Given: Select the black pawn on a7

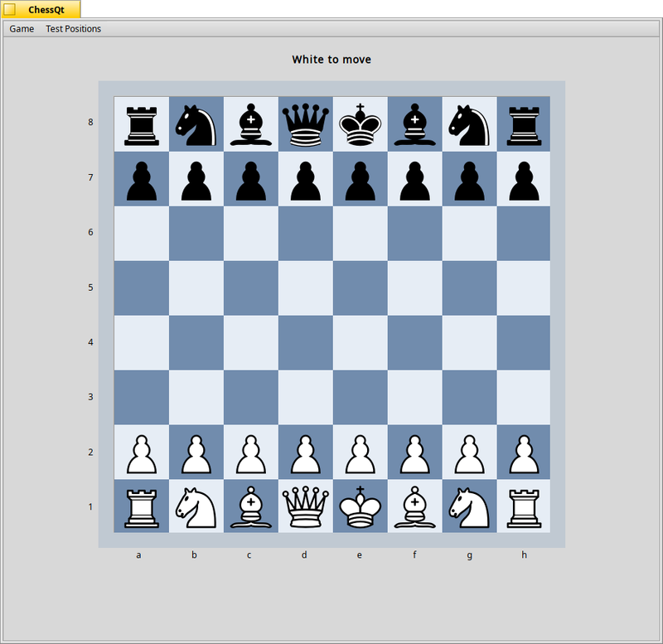Looking at the screenshot, I should tap(142, 179).
